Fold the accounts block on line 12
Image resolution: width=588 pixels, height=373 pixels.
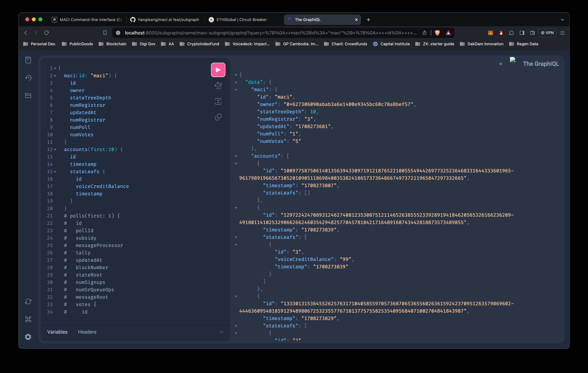click(x=55, y=150)
